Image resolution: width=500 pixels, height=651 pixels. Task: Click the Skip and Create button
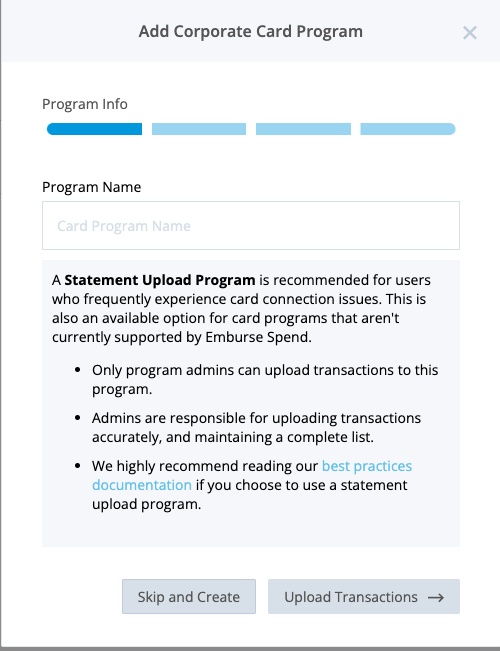[x=189, y=597]
